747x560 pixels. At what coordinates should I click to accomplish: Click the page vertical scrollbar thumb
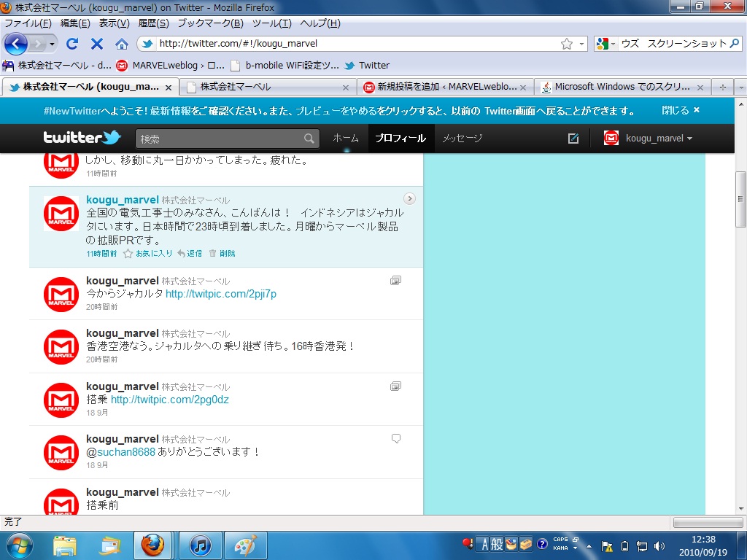[x=740, y=198]
